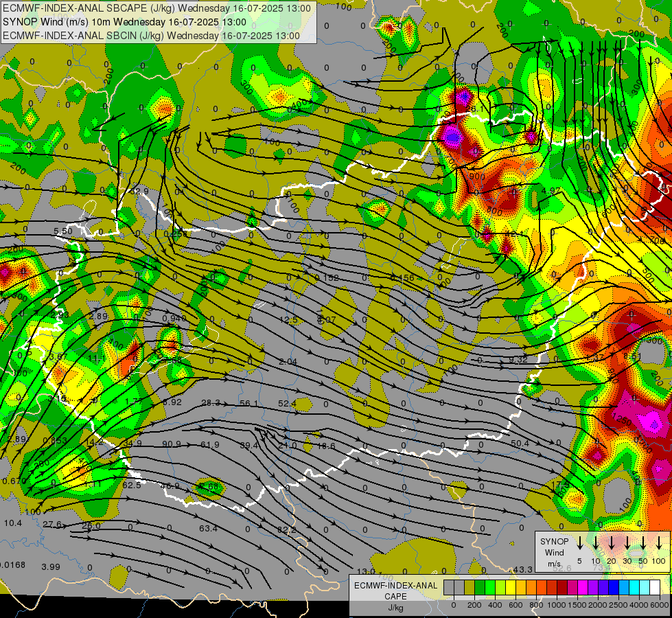Click the '0.152' value on map
The width and height of the screenshot is (672, 618).
pos(327,278)
